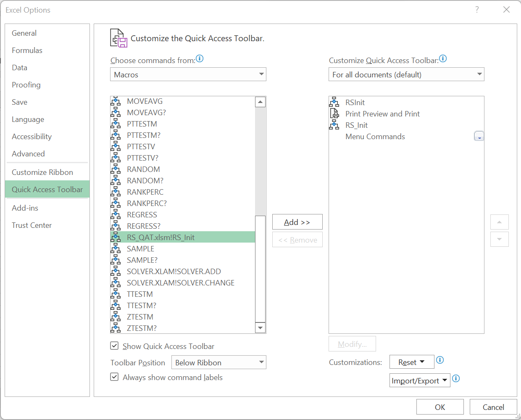This screenshot has height=420, width=521.
Task: Open the Reset dropdown button
Action: coord(411,362)
